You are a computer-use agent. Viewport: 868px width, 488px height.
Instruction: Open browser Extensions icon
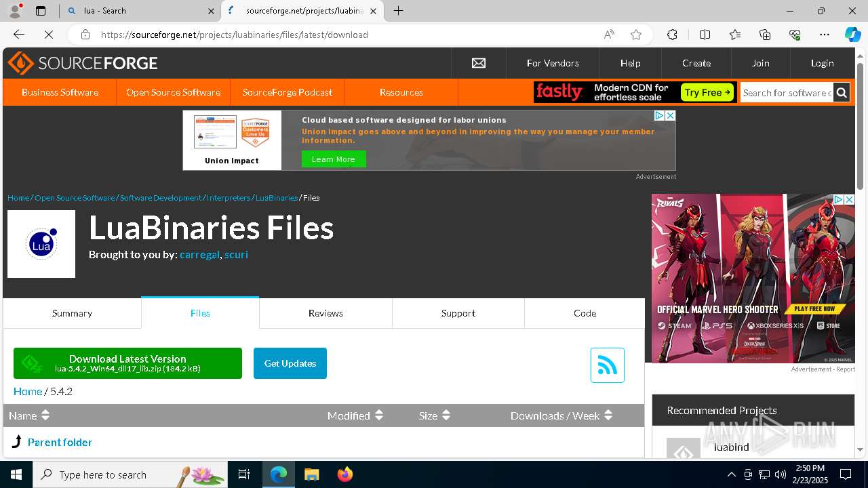(672, 35)
